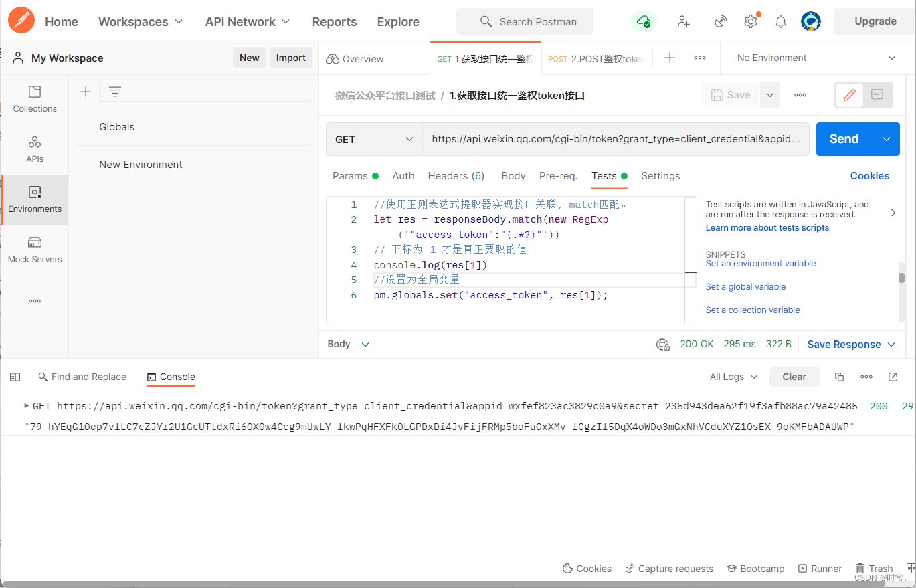This screenshot has width=916, height=588.
Task: Open the Reports menu
Action: pos(335,21)
